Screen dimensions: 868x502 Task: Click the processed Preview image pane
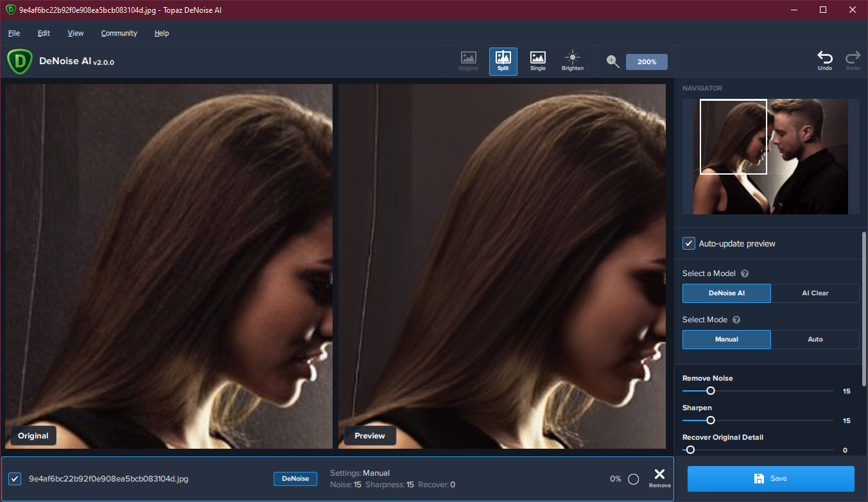point(502,266)
